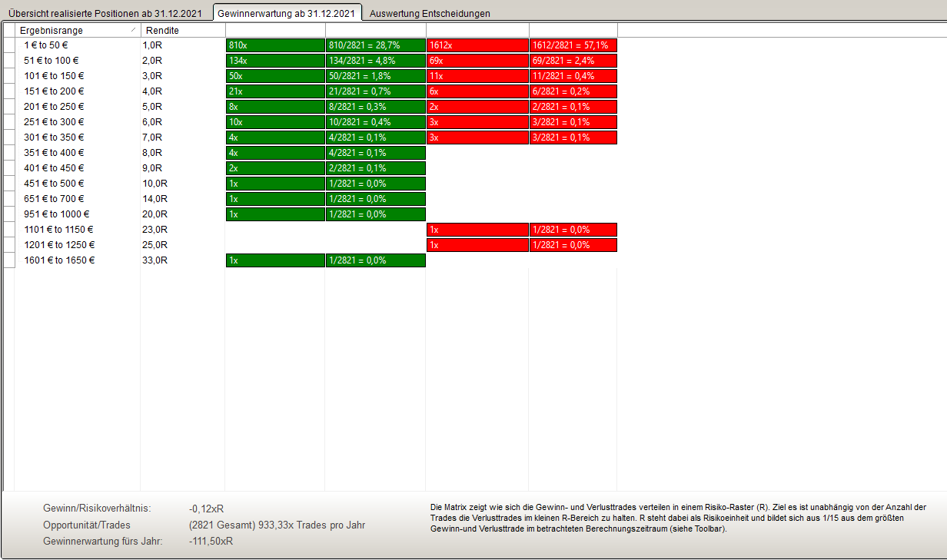
Task: Click the 1,0R Rendite cell
Action: 182,45
